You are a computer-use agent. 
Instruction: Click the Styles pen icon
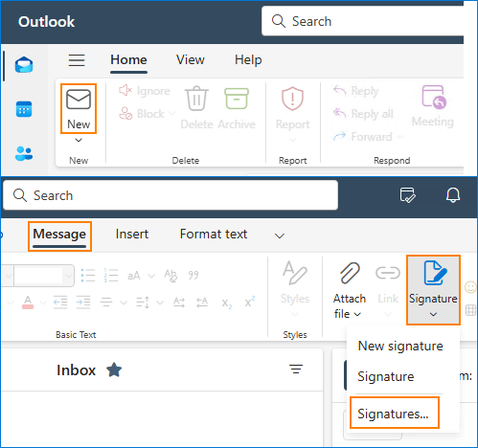click(x=295, y=273)
